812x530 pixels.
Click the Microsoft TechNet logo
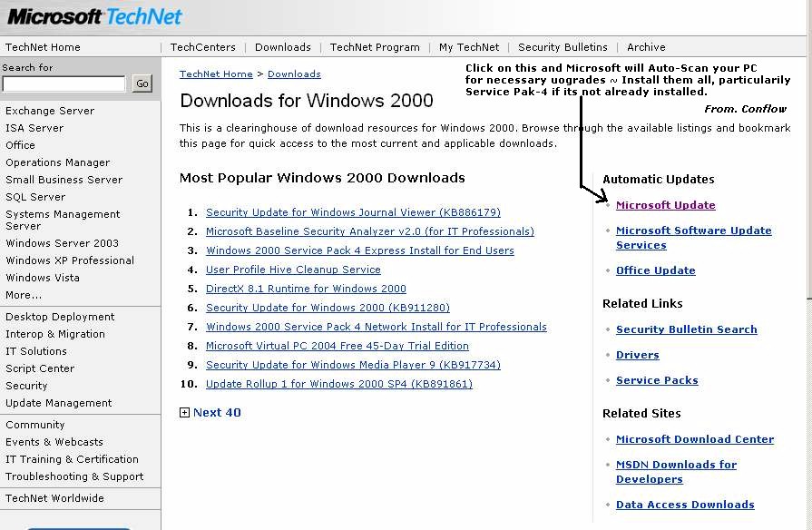94,16
